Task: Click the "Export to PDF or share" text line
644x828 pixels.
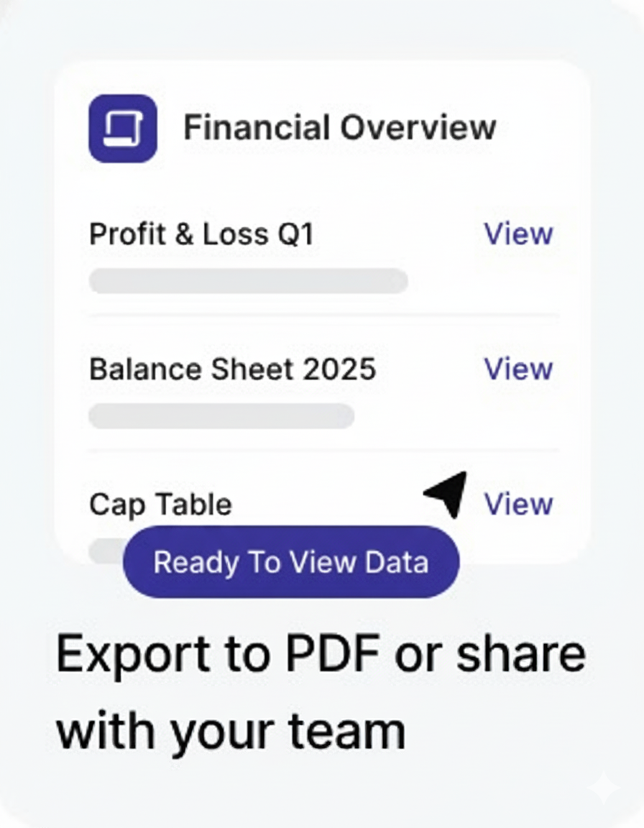Action: [x=321, y=654]
